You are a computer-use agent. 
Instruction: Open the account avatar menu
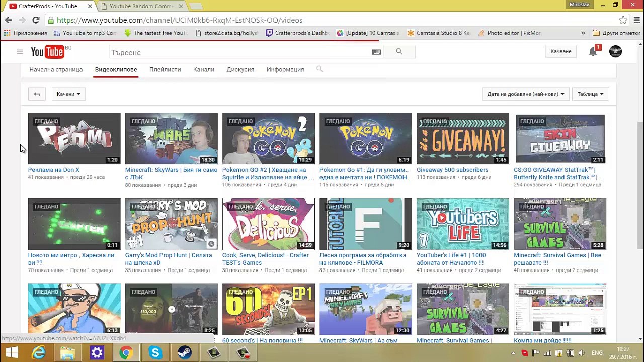pyautogui.click(x=615, y=51)
